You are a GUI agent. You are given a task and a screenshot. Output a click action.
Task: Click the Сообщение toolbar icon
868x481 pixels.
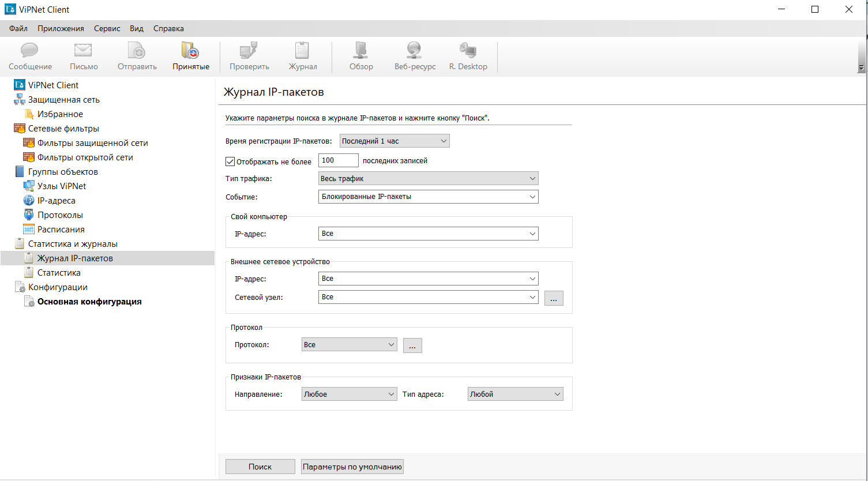pos(30,52)
